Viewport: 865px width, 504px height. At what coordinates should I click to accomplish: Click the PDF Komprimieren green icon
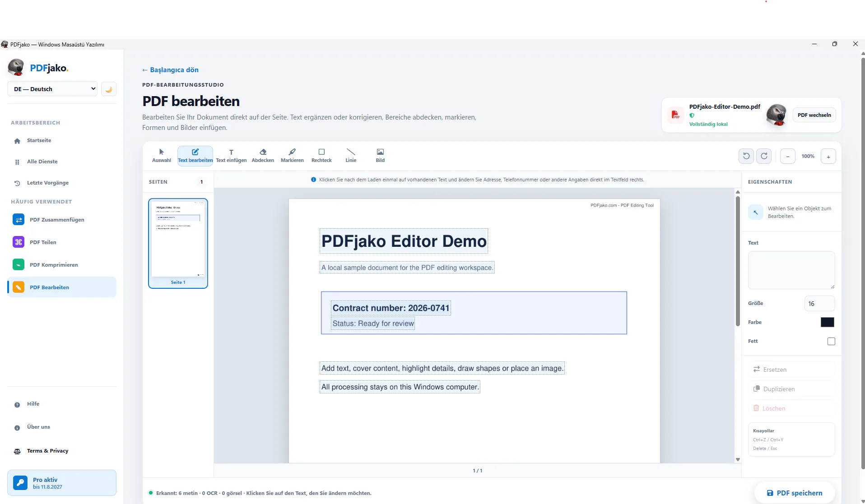coord(19,265)
